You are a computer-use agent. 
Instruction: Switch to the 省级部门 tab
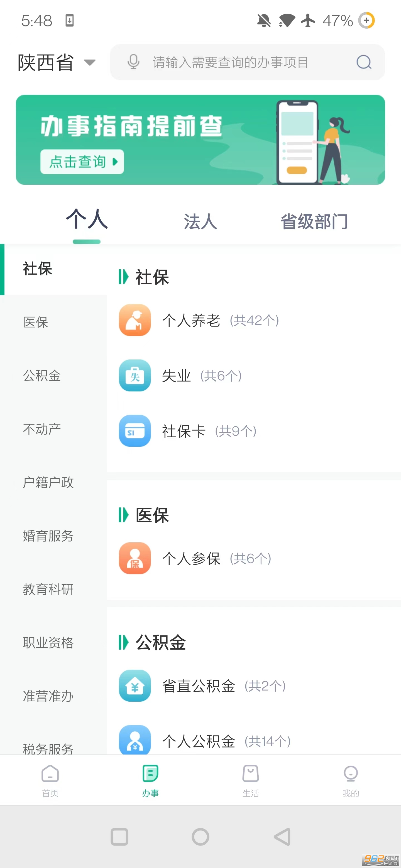coord(314,222)
